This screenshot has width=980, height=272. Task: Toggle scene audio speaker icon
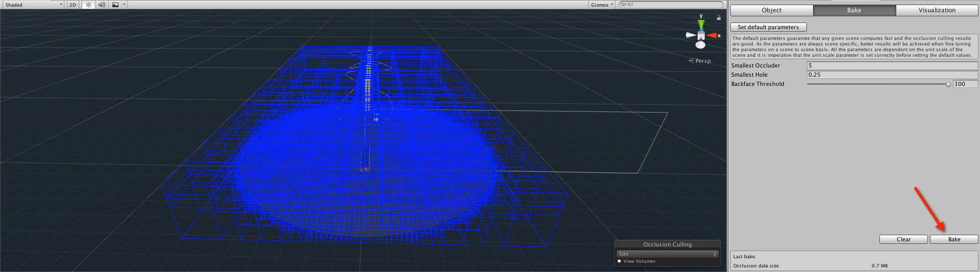click(102, 5)
